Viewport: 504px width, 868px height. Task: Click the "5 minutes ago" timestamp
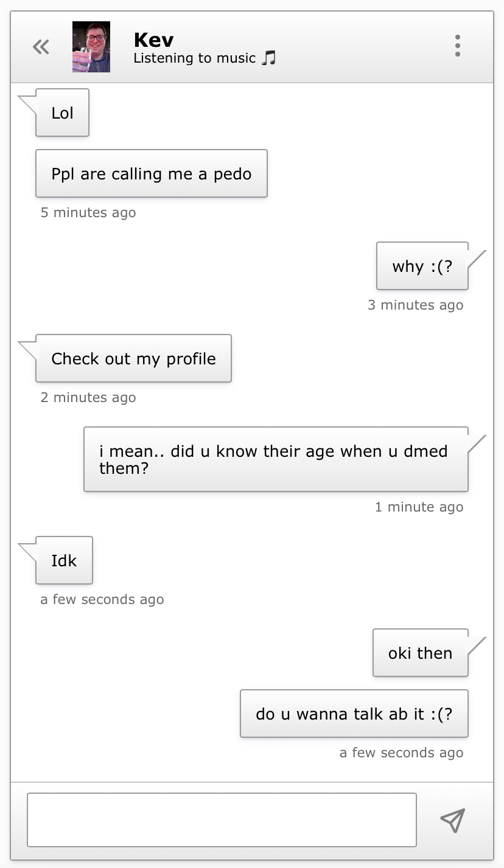88,212
